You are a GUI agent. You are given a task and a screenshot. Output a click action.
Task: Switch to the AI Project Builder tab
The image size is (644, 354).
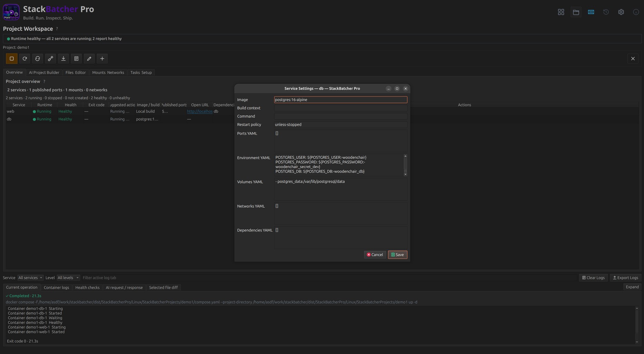44,72
